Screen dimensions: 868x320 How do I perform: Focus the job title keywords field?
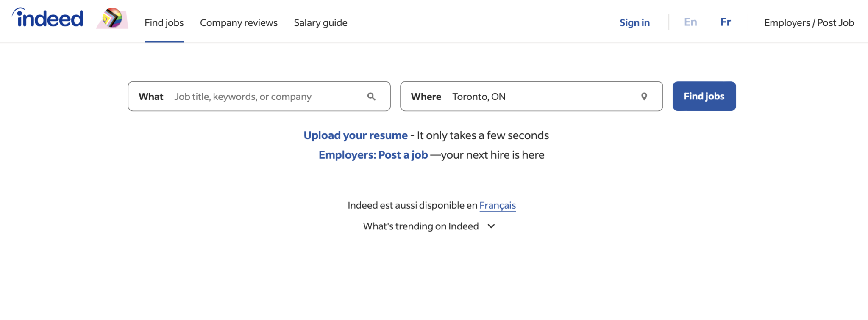(267, 97)
